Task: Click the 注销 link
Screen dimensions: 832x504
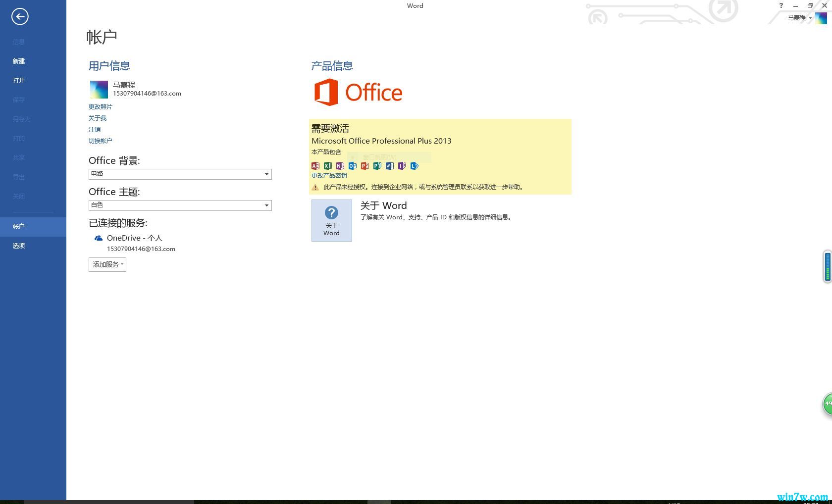Action: [x=95, y=130]
